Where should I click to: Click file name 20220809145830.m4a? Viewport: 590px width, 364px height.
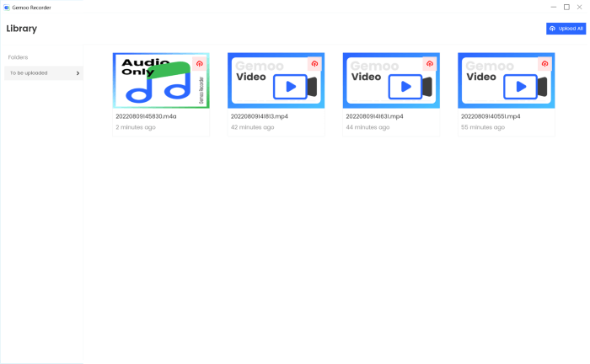point(146,116)
